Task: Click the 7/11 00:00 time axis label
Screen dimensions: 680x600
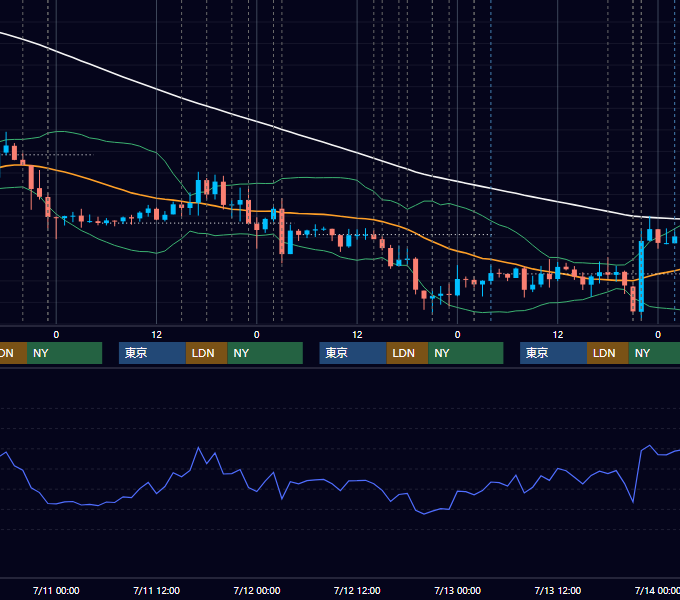Action: [x=56, y=590]
